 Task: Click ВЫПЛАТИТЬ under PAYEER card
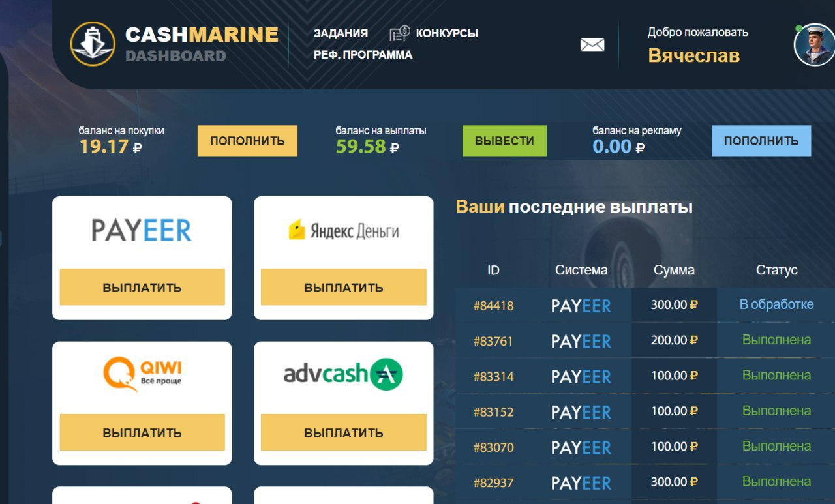[142, 288]
